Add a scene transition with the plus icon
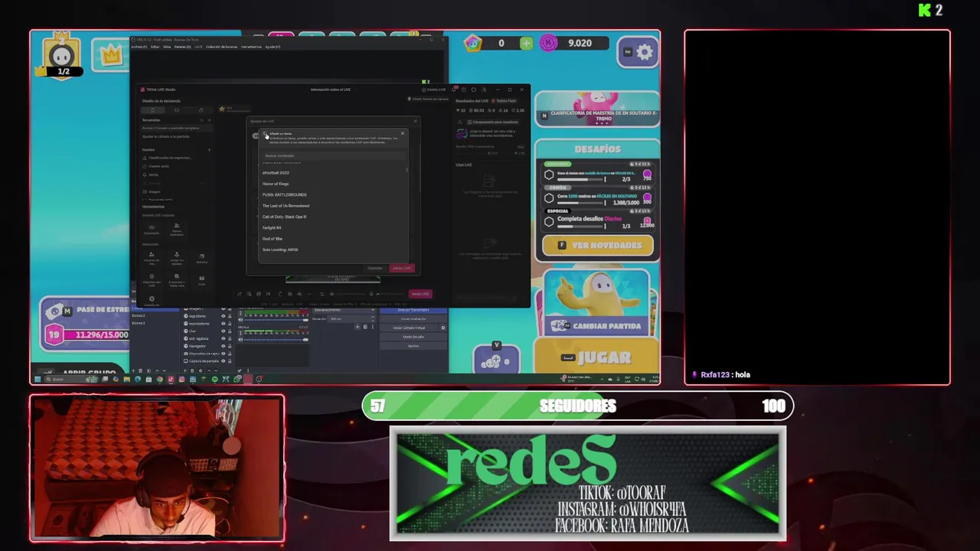The height and width of the screenshot is (551, 980). 357,327
